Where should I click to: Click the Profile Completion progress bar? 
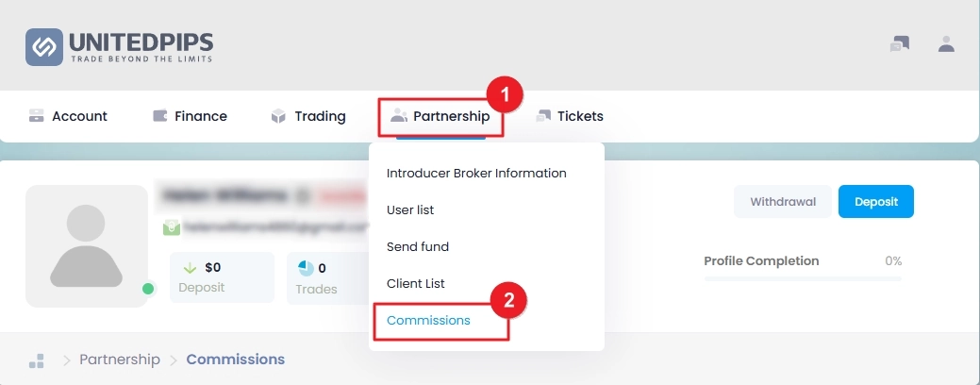point(803,278)
